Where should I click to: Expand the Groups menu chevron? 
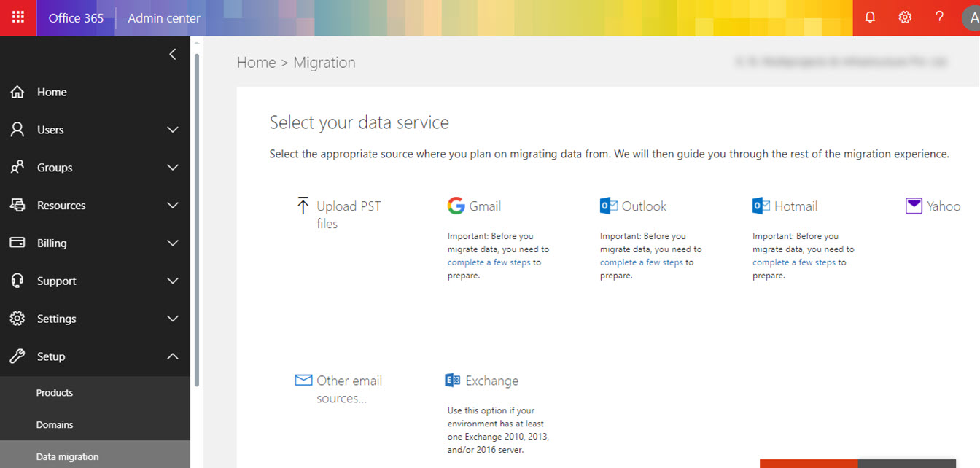[173, 168]
